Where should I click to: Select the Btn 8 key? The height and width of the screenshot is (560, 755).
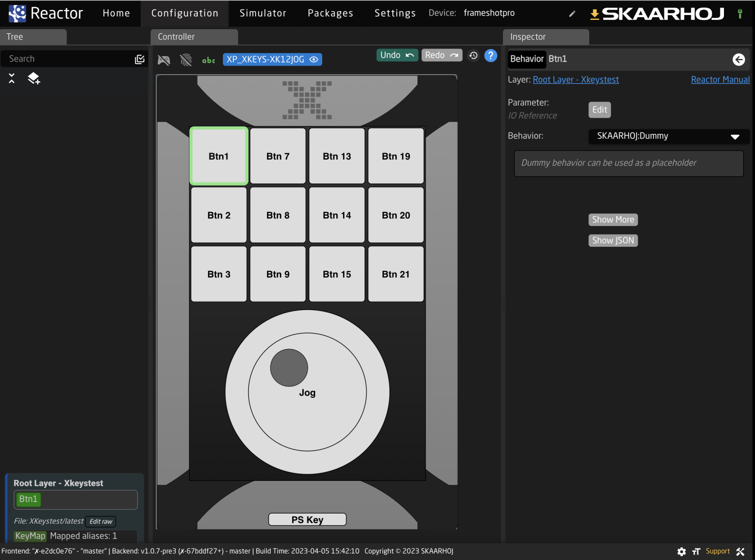(x=278, y=215)
